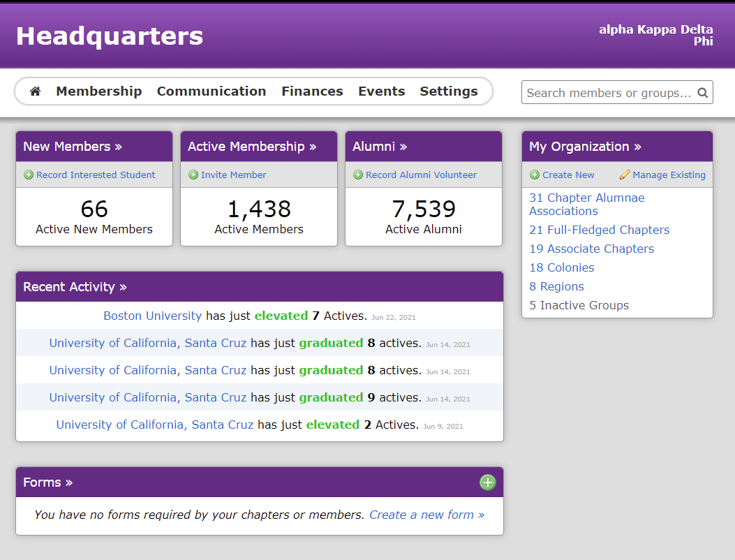Screen dimensions: 735x560
Task: Open the Events menu
Action: coord(382,91)
